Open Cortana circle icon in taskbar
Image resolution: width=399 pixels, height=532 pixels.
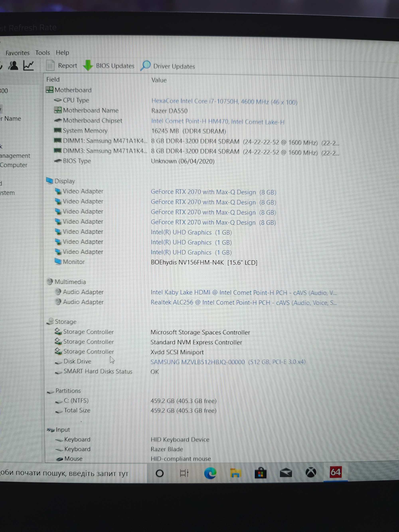[159, 473]
